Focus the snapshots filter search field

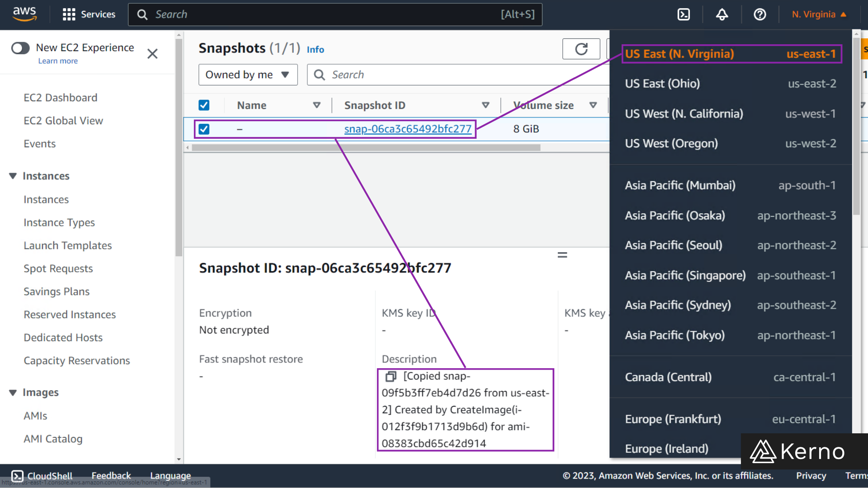(458, 75)
